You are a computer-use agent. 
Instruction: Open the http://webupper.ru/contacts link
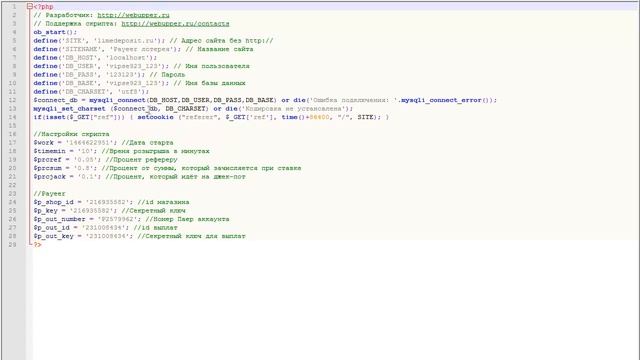click(x=176, y=24)
